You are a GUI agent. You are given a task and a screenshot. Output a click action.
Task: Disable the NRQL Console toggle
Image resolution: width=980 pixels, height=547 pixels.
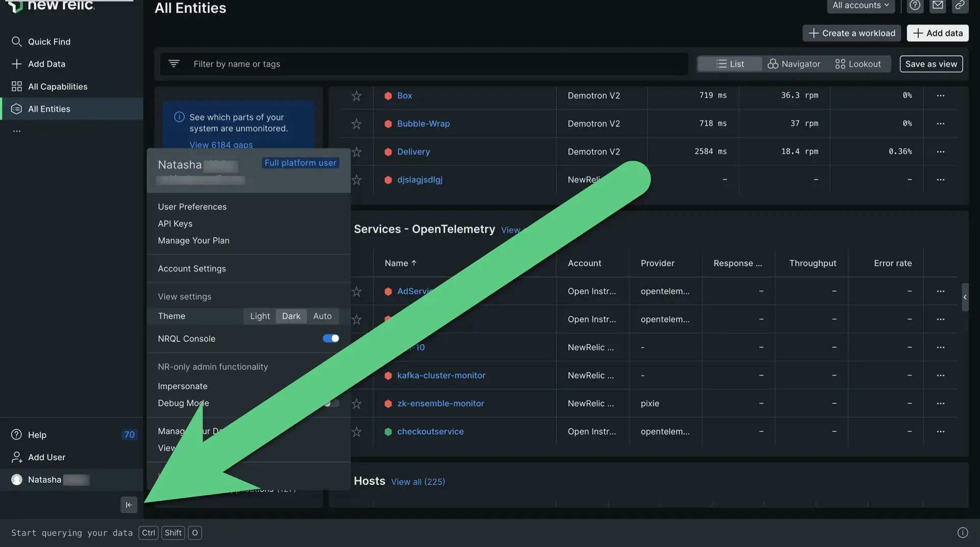330,338
